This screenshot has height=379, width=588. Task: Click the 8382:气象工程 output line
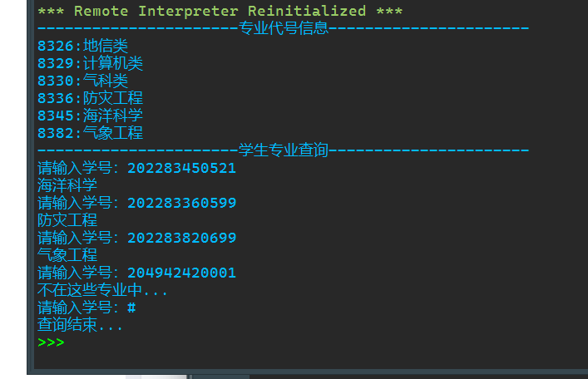(90, 133)
